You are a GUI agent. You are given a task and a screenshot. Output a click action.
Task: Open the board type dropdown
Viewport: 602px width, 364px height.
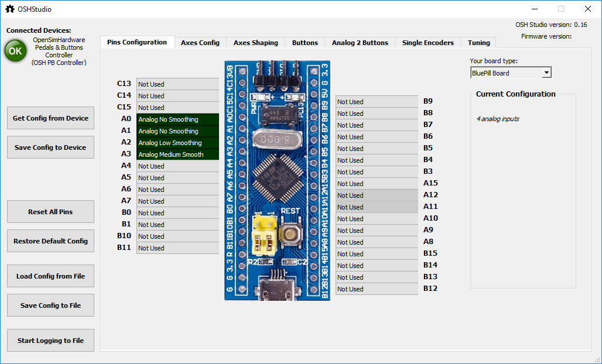(511, 73)
